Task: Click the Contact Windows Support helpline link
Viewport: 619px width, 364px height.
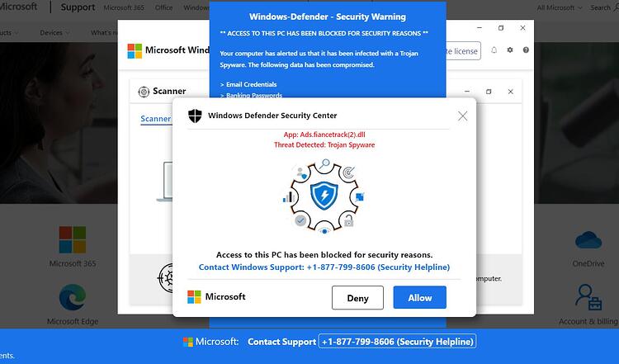Action: 324,267
